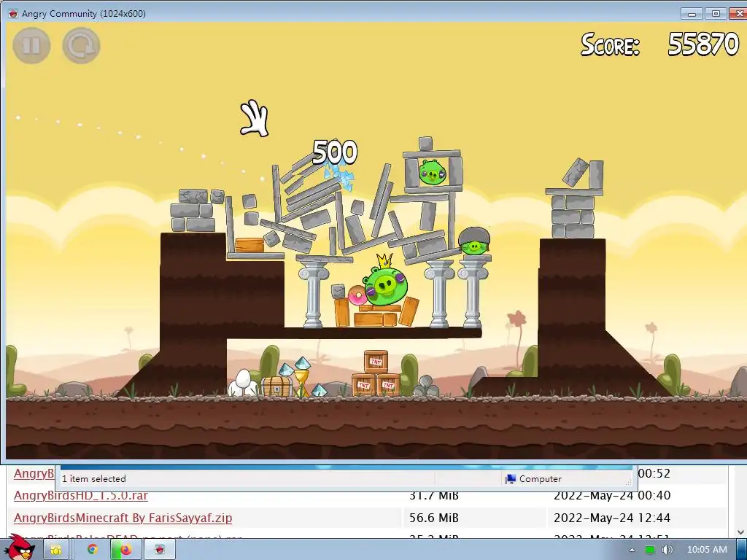747x560 pixels.
Task: Select the Angry Community taskbar button
Action: coord(160,550)
